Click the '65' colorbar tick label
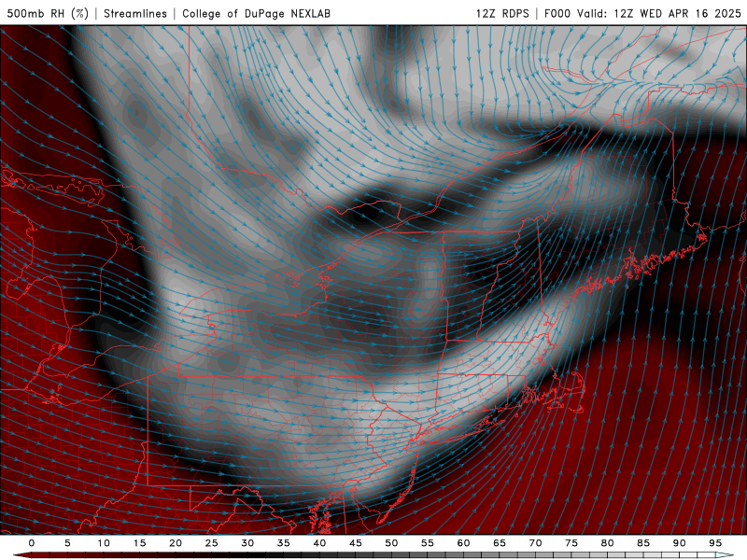The height and width of the screenshot is (560, 747). point(500,543)
